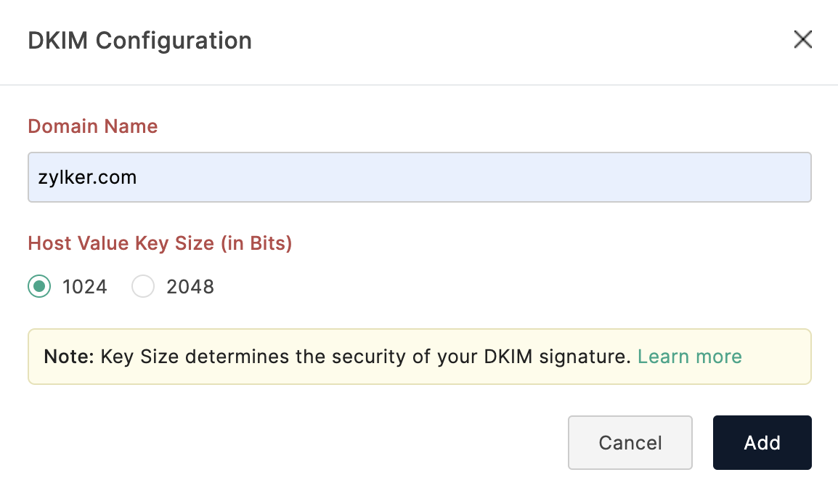Select the 2048 key size option
Viewport: 838px width, 504px height.
143,286
